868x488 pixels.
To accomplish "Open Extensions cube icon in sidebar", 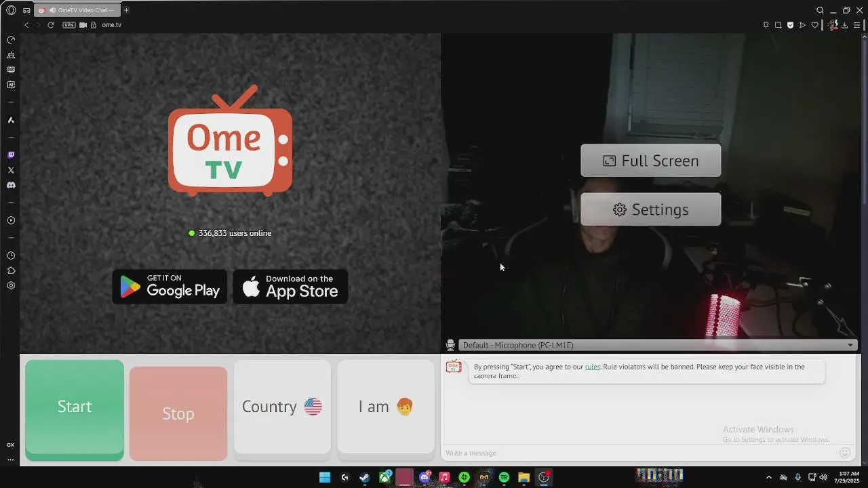I will (x=11, y=270).
